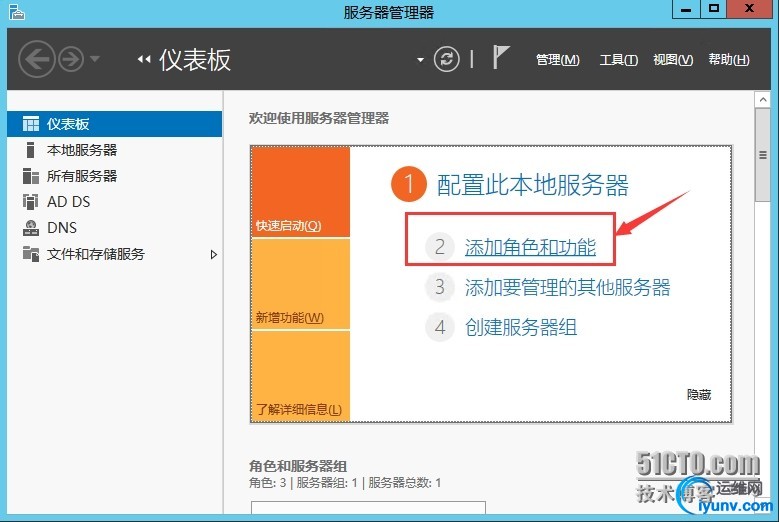779x522 pixels.
Task: Click 添加要管理的其他服务器 link
Action: 568,287
